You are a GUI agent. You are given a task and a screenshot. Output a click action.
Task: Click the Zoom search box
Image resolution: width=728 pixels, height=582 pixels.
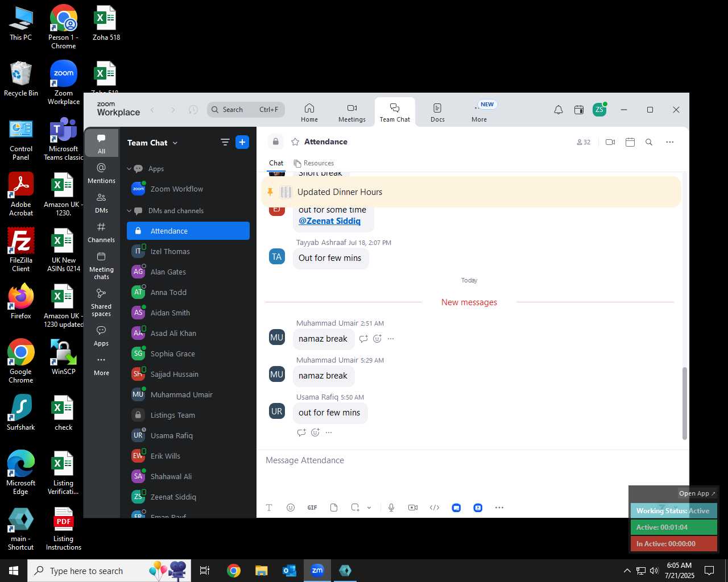pos(246,110)
